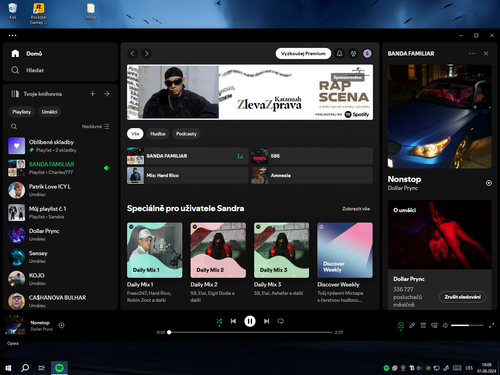Close the Now Playing side panel

point(486,53)
